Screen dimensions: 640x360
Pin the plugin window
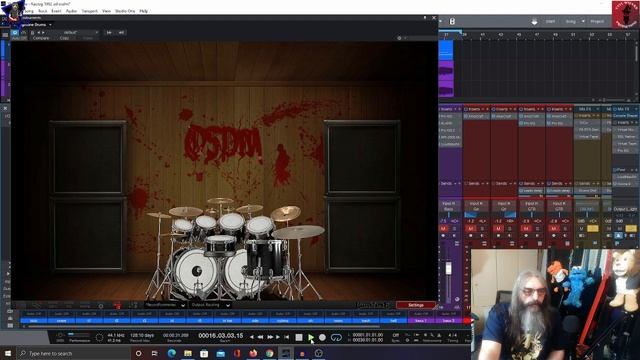tap(425, 18)
